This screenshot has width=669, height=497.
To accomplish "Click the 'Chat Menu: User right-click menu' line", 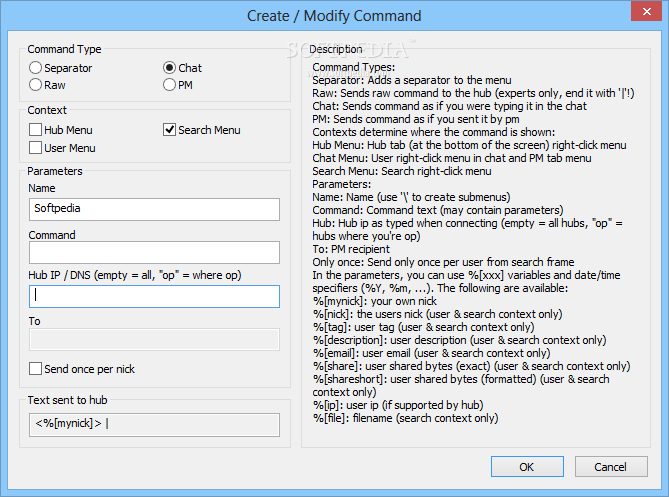I will click(452, 158).
